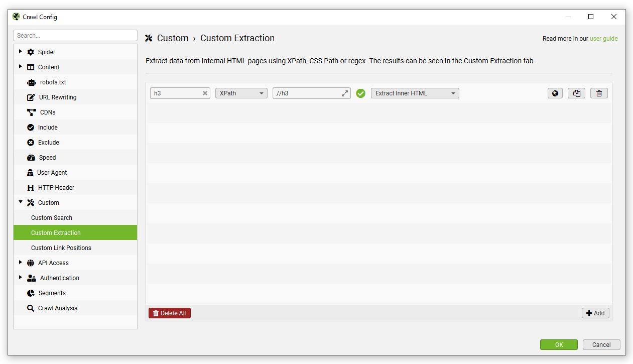This screenshot has height=364, width=633.
Task: Click the CDNs sidebar icon
Action: tap(31, 112)
